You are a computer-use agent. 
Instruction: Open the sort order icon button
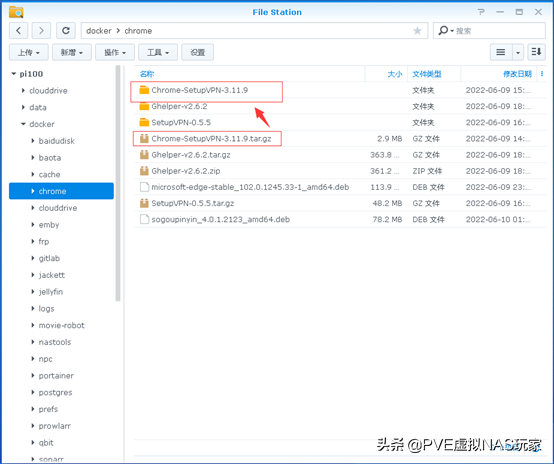536,52
